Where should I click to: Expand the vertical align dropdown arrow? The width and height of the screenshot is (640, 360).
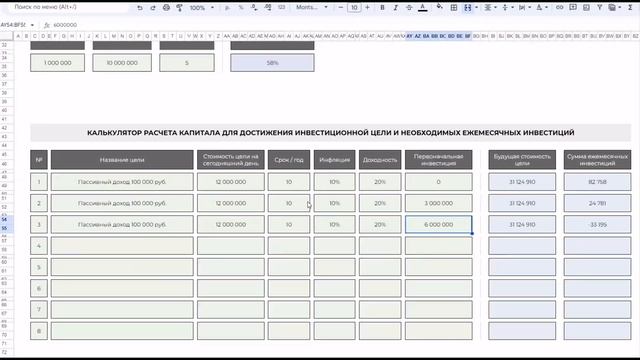[513, 8]
